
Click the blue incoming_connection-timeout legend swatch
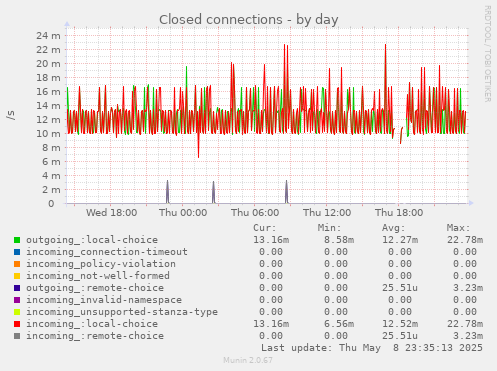[x=17, y=252]
